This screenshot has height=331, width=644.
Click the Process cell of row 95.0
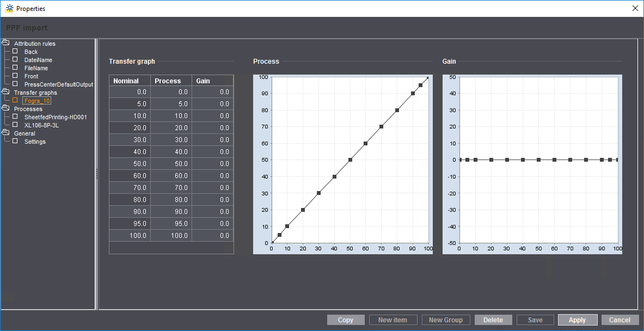pyautogui.click(x=171, y=223)
